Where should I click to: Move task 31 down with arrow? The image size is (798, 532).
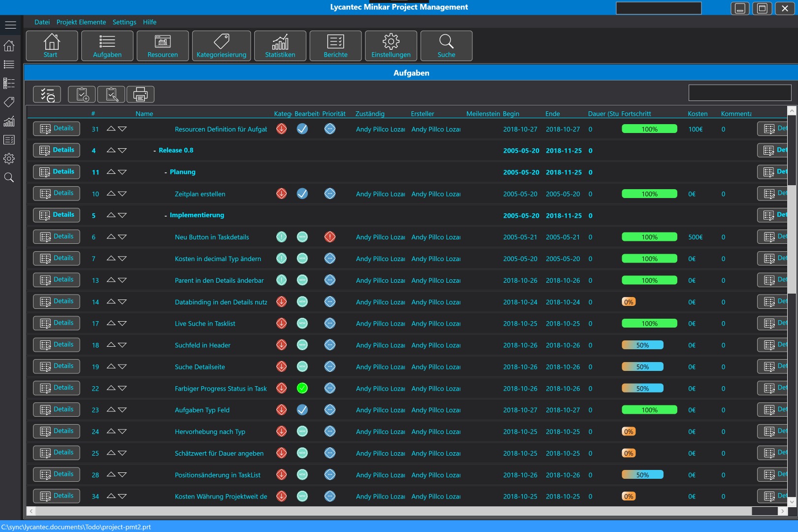(122, 129)
